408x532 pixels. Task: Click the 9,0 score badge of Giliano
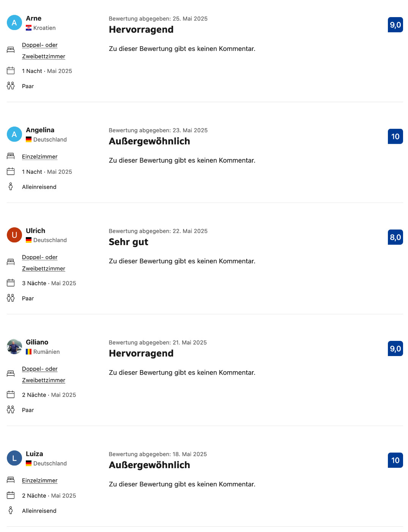[x=395, y=348]
